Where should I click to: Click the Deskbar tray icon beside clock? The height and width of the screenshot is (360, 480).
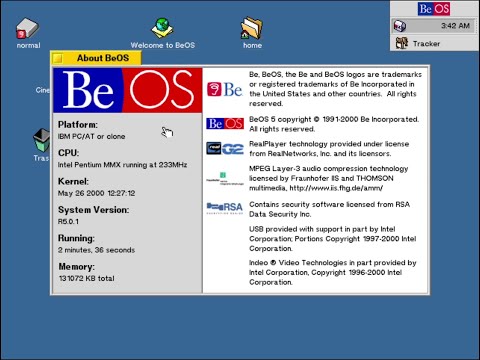coord(400,26)
